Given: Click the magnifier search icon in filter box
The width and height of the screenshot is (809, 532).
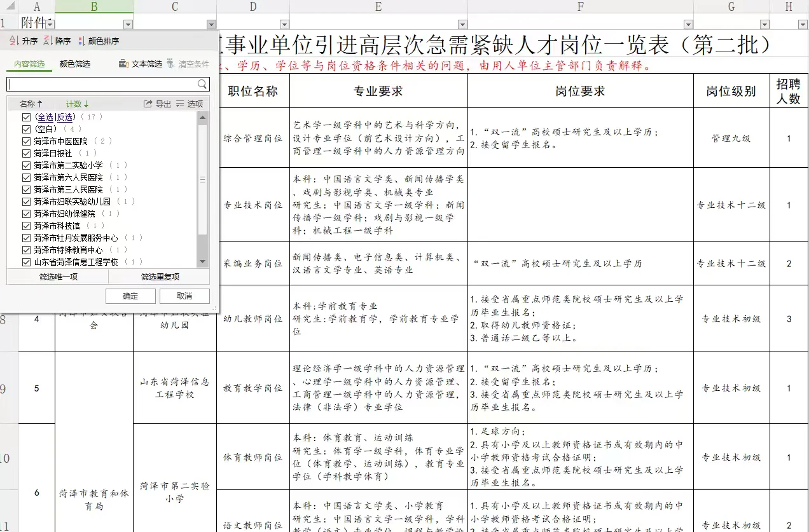Looking at the screenshot, I should (x=202, y=84).
